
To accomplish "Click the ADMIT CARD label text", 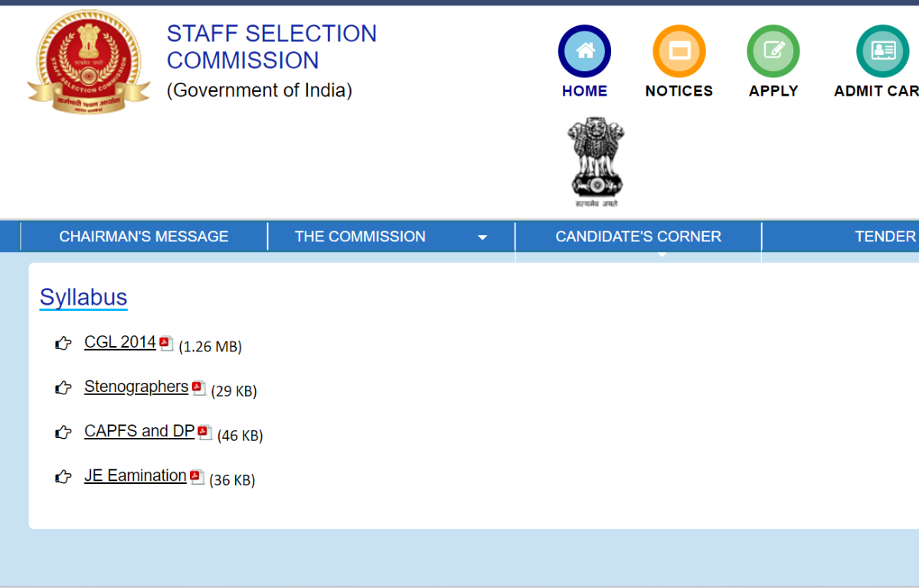I will tap(876, 91).
